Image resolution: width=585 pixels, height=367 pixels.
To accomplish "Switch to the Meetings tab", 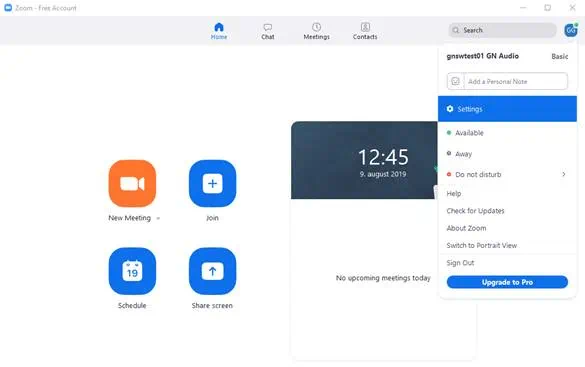I will click(x=316, y=31).
